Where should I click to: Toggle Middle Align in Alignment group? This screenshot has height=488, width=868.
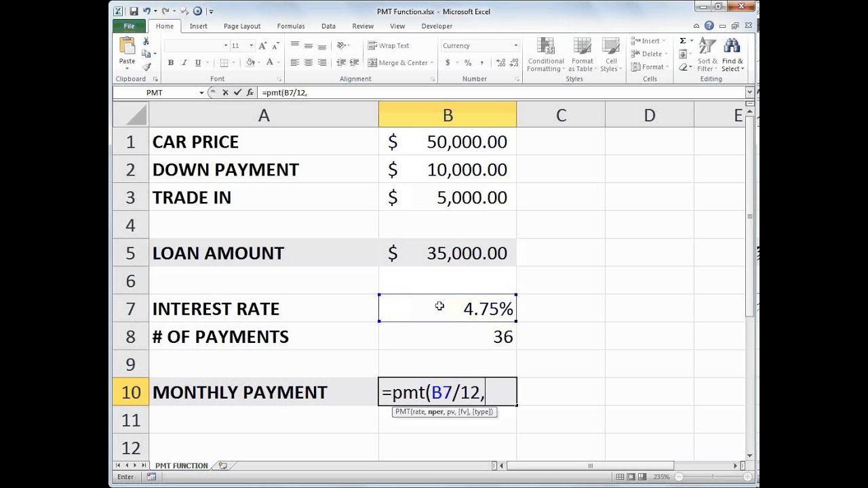pyautogui.click(x=309, y=45)
